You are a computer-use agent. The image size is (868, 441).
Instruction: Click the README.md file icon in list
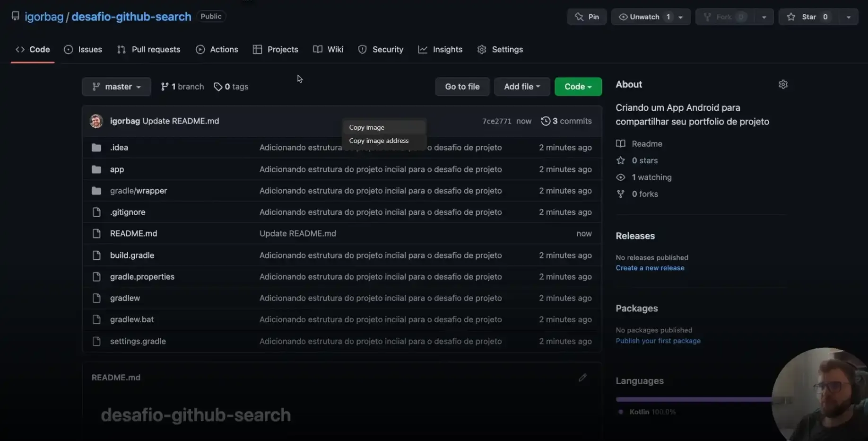tap(96, 233)
